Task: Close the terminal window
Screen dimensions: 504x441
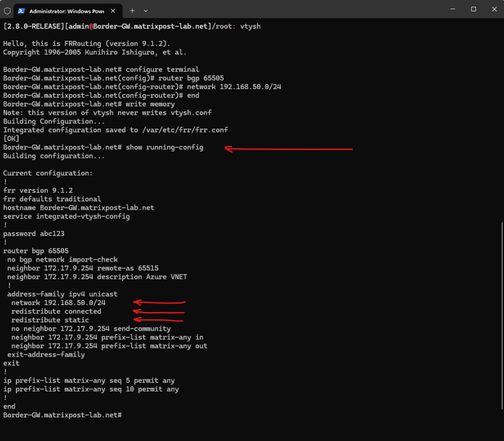Action: coord(494,9)
